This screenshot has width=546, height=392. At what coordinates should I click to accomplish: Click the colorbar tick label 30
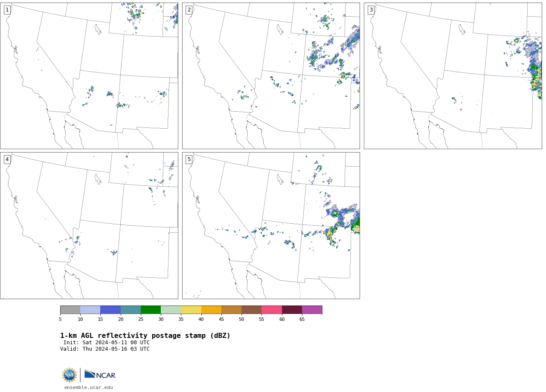coord(161,320)
